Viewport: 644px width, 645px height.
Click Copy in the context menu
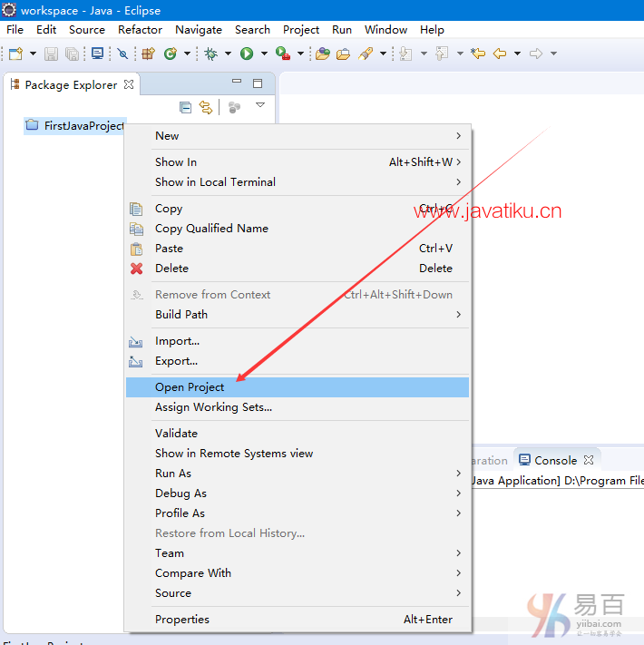[x=298, y=209]
